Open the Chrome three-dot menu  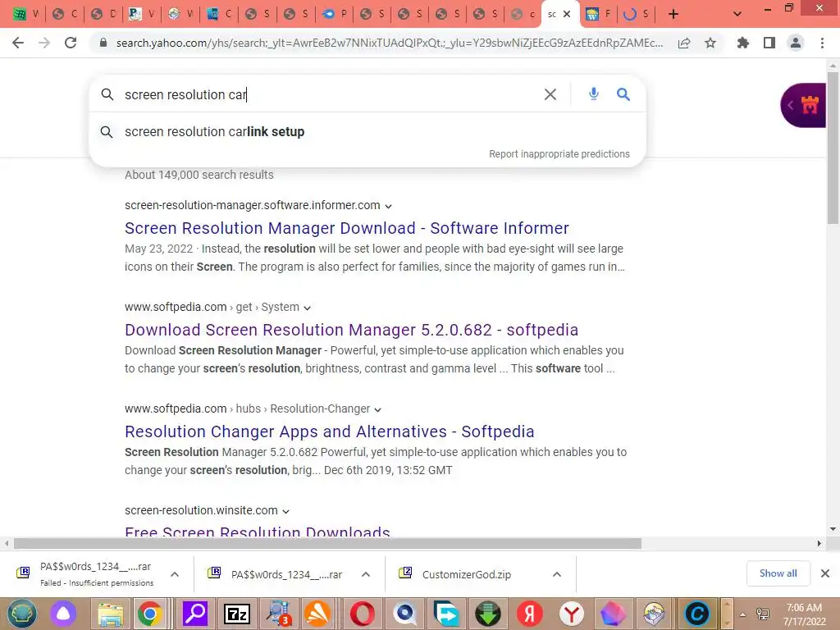tap(822, 43)
